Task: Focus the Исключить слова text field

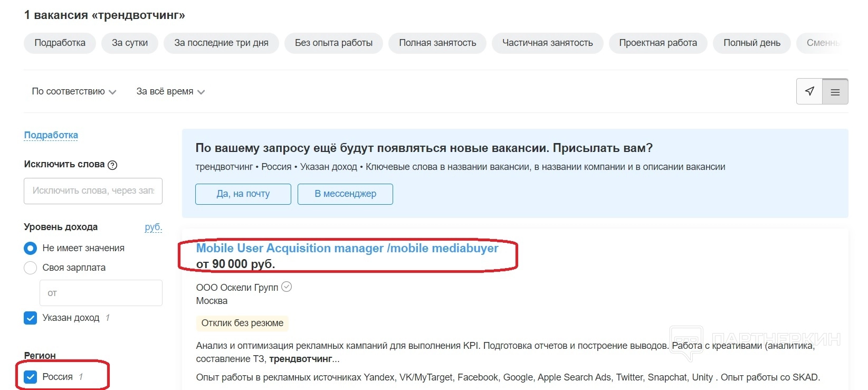Action: (93, 191)
